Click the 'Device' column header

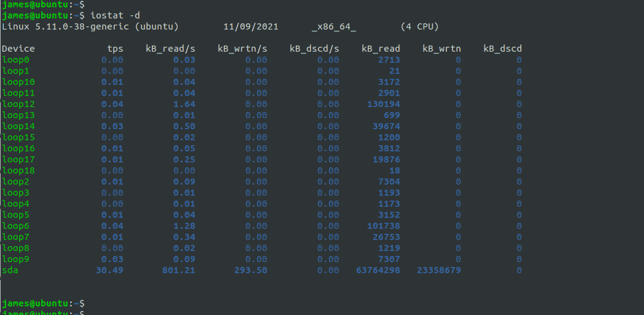click(x=18, y=49)
